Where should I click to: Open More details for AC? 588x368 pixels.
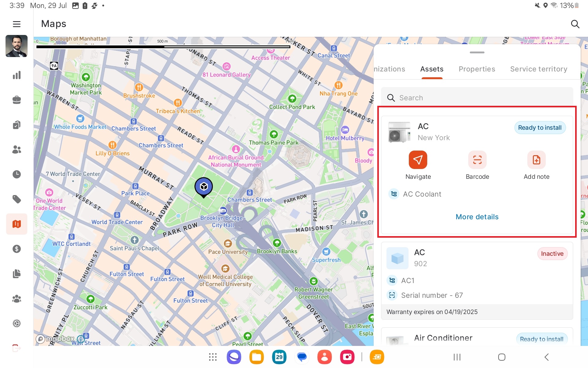point(477,217)
